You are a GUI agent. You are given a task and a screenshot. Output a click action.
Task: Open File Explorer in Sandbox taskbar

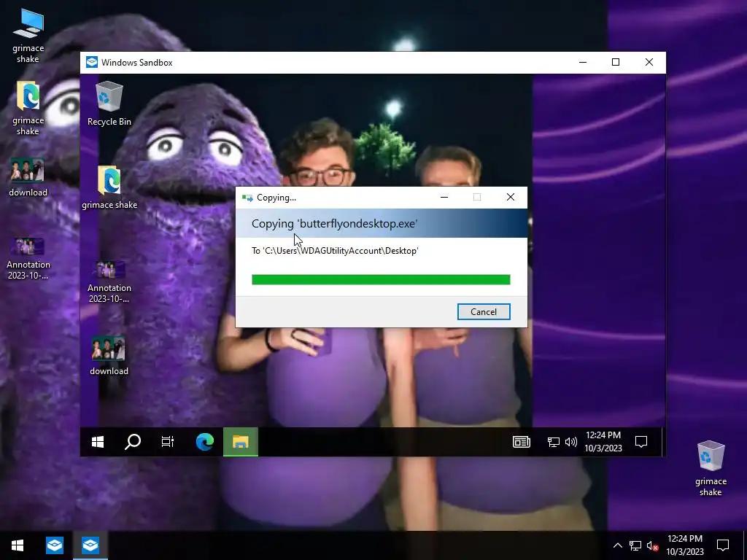tap(241, 442)
